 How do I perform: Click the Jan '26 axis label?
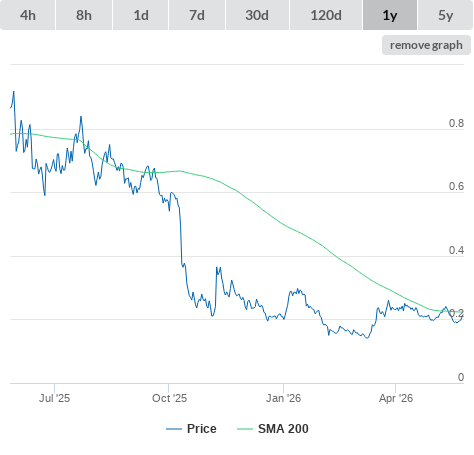point(283,398)
